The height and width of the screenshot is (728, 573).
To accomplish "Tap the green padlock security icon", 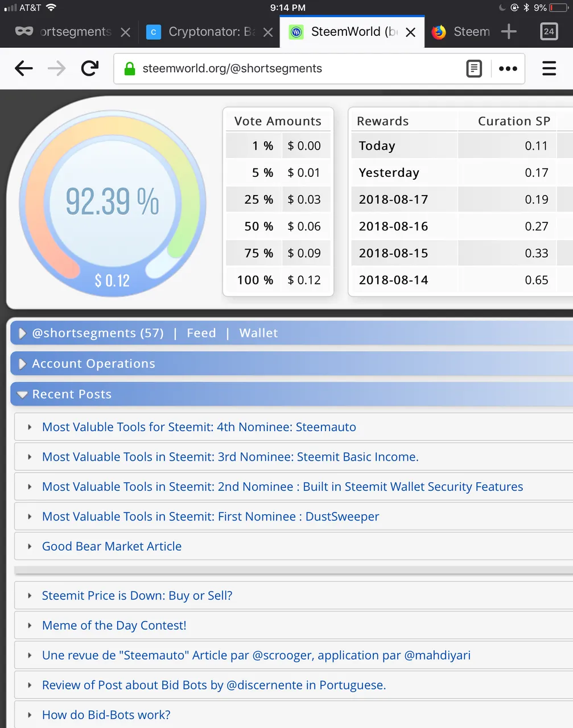I will tap(130, 69).
